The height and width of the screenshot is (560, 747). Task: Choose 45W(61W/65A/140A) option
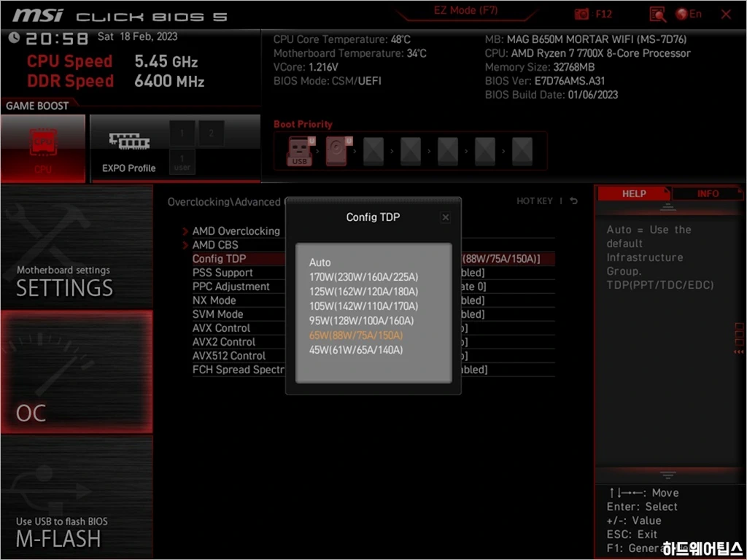tap(356, 350)
